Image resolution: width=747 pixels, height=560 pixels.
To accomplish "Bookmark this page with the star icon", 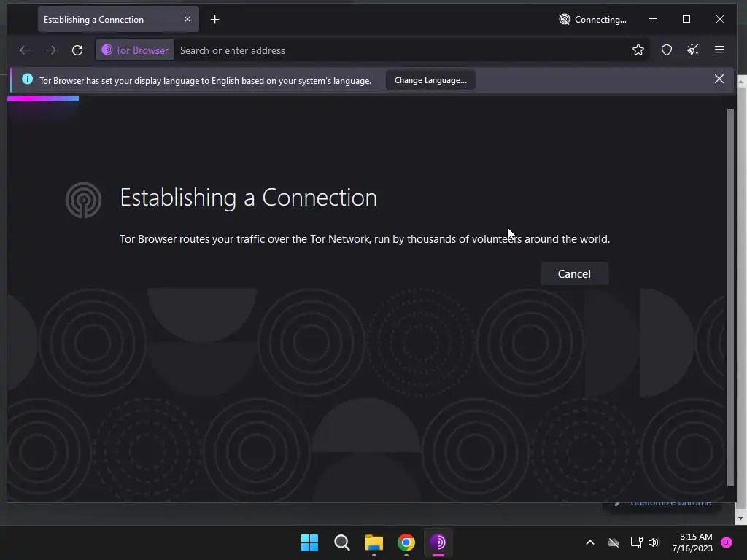I will click(x=638, y=50).
